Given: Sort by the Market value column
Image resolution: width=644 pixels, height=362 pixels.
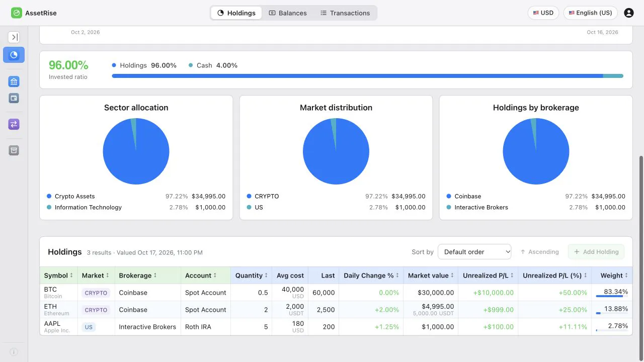Looking at the screenshot, I should point(431,276).
